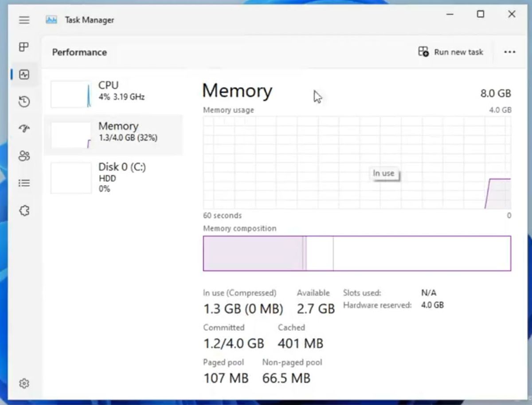Open the Details page icon
532x405 pixels.
tap(24, 183)
